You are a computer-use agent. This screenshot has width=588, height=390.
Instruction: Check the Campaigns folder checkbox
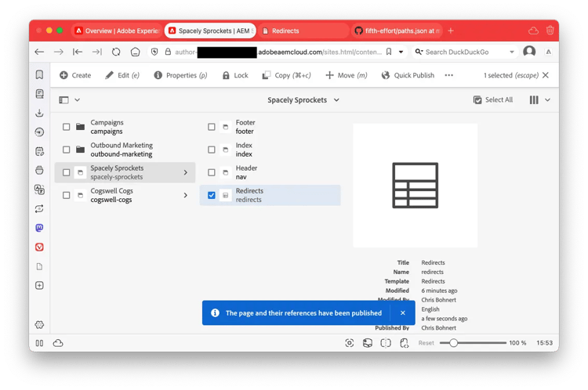click(67, 127)
